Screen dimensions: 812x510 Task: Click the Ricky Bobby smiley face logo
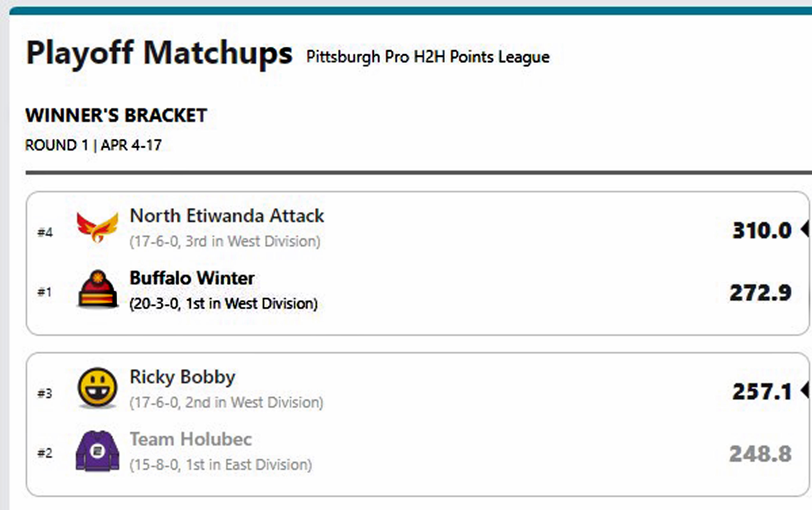pyautogui.click(x=97, y=388)
